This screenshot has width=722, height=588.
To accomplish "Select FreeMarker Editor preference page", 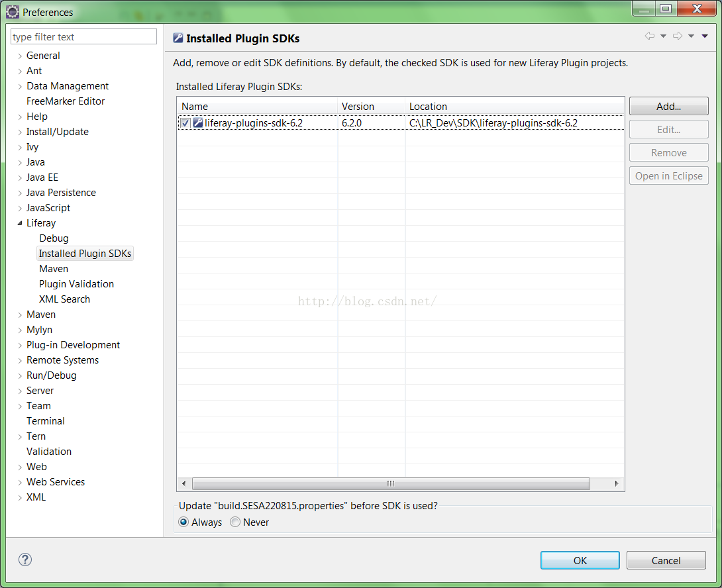I will pos(66,101).
